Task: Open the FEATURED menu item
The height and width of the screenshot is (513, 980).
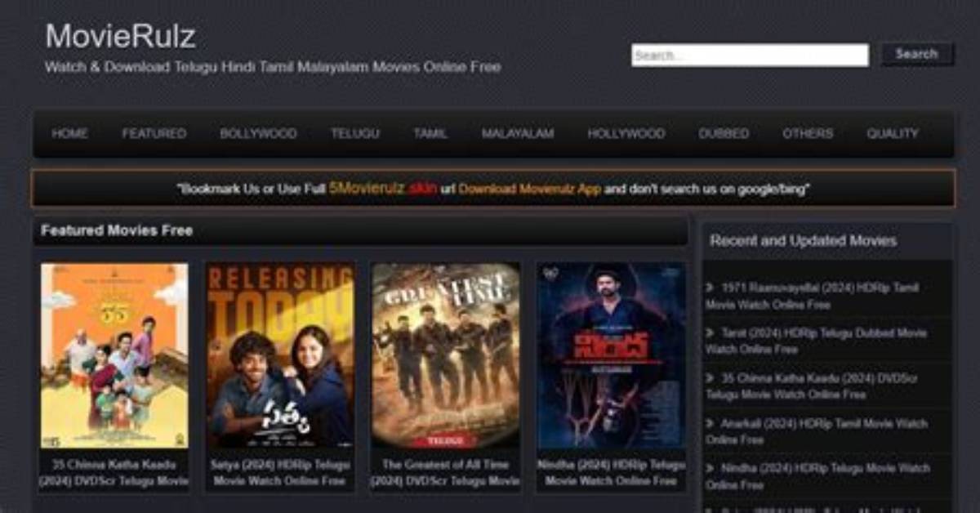Action: [x=154, y=133]
